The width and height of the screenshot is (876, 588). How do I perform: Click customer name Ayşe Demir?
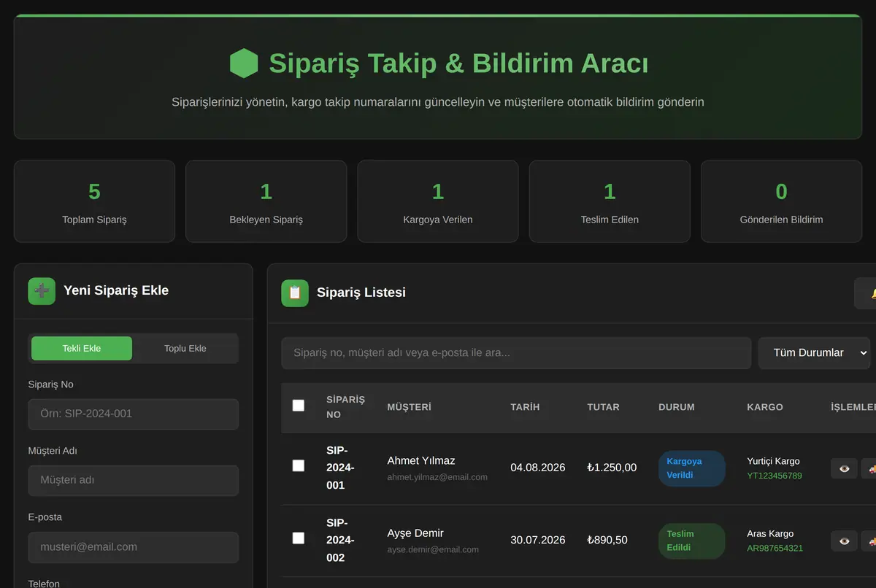[x=415, y=533]
